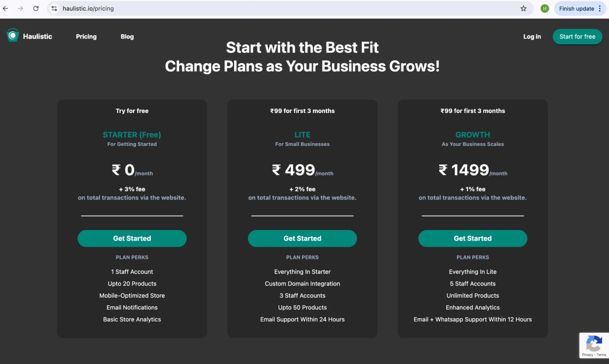Get started with the Growth plan
The image size is (609, 364).
(x=473, y=238)
